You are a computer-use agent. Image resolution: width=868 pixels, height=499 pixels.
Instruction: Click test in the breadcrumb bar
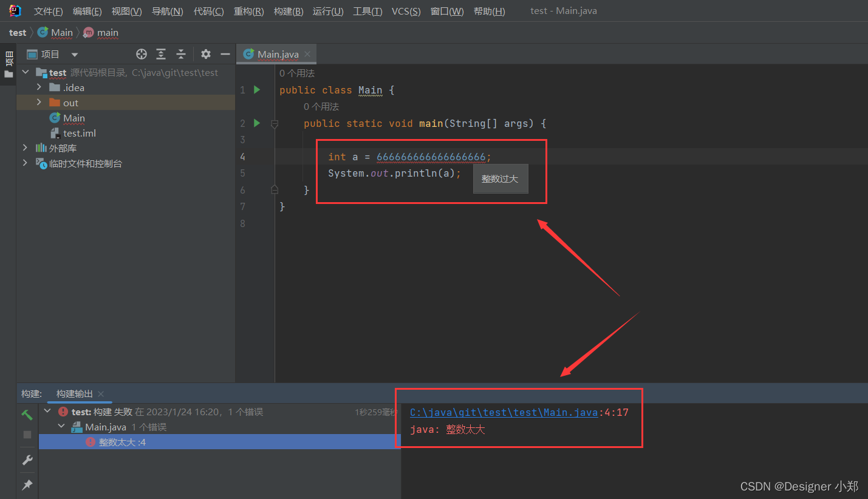click(x=18, y=32)
